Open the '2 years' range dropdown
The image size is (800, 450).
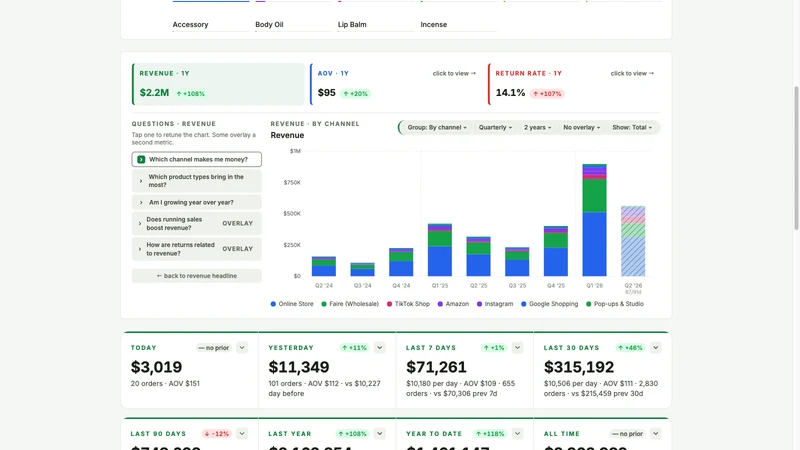537,128
